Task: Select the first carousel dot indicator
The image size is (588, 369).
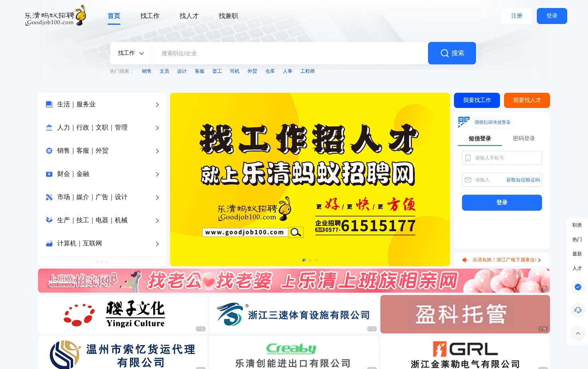Action: [304, 260]
